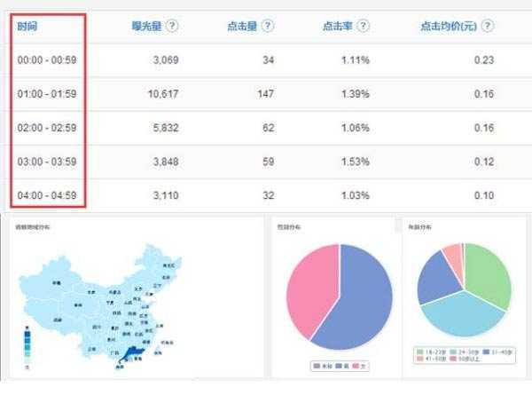The height and width of the screenshot is (395, 532).
Task: Click the impressions value 5,832
Action: (166, 128)
